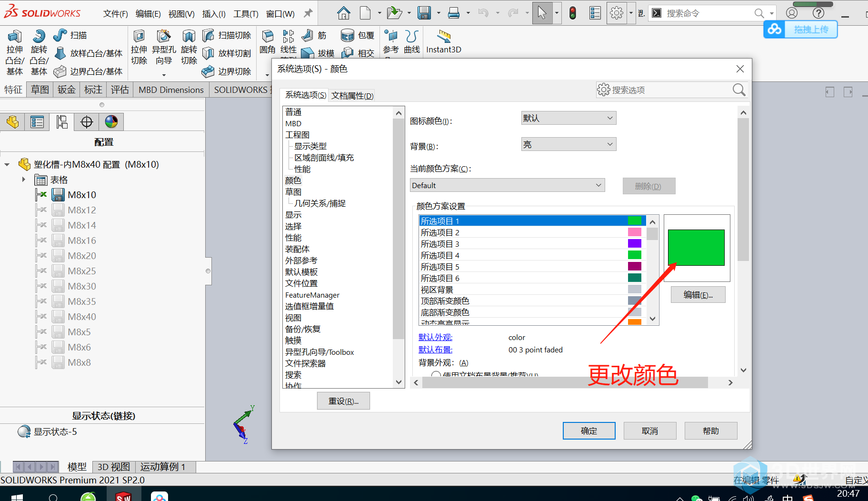This screenshot has height=501, width=868.
Task: Open the dropdown arrow beside the Print icon
Action: point(468,13)
